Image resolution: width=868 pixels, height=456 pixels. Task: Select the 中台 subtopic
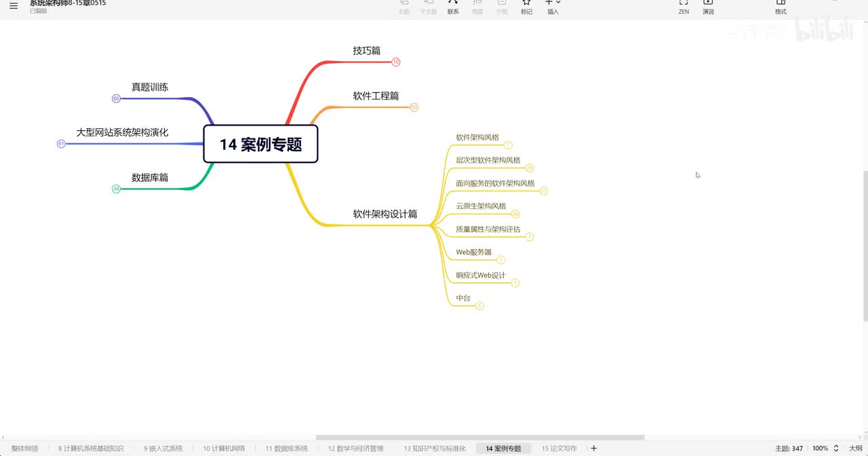pyautogui.click(x=463, y=299)
